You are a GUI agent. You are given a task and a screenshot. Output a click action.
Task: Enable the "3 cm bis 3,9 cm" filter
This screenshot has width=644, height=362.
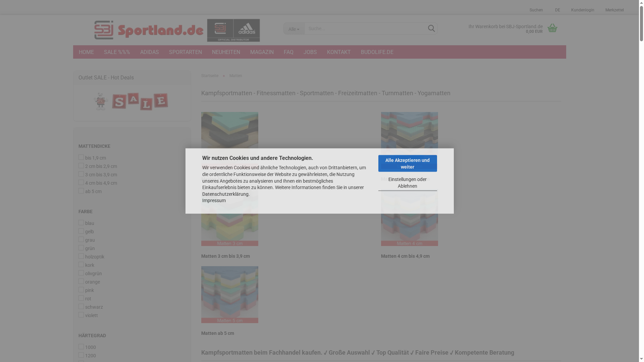(x=81, y=174)
